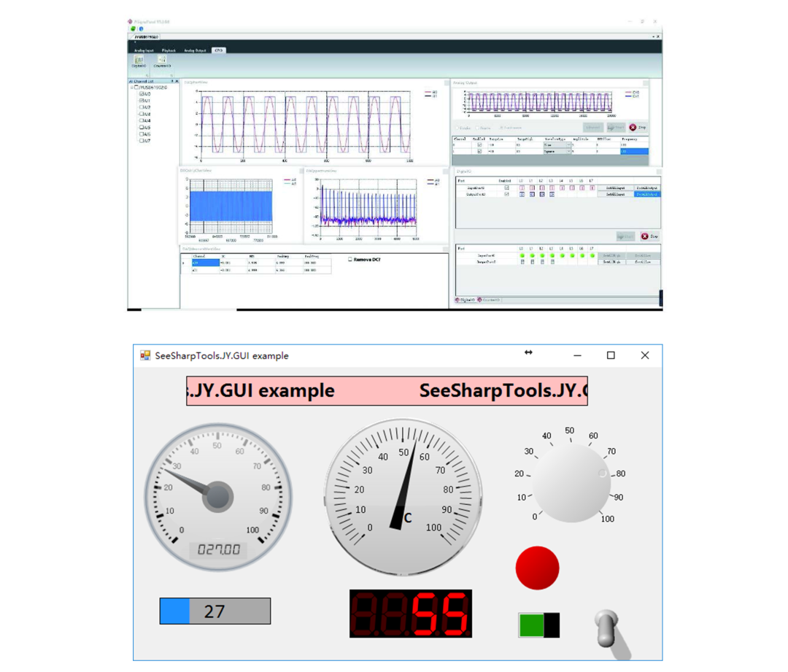Click the DigitalIO bottom tab icon
Screen dimensions: 788x672
point(457,300)
